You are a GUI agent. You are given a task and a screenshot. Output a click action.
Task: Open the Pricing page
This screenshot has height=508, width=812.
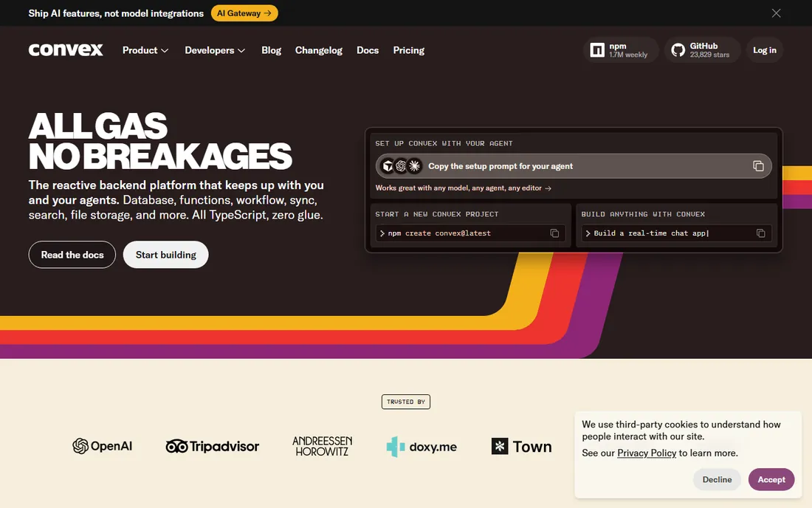[x=409, y=50]
